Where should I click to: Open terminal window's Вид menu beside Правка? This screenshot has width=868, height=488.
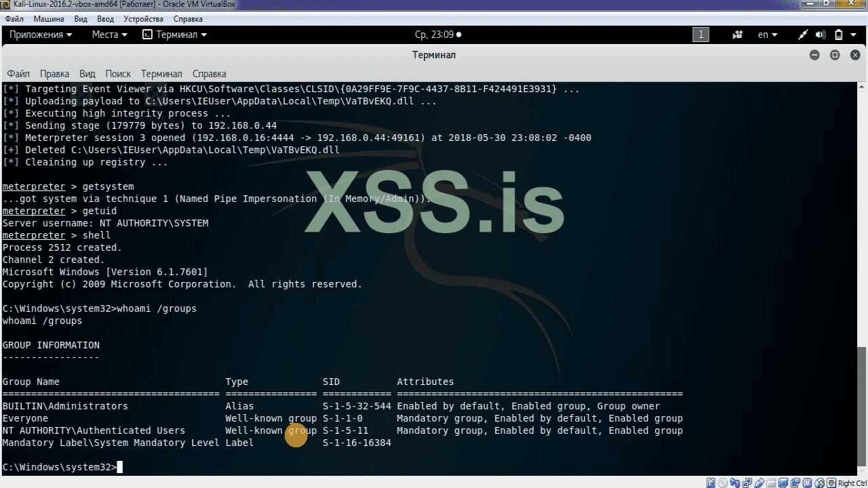(87, 74)
